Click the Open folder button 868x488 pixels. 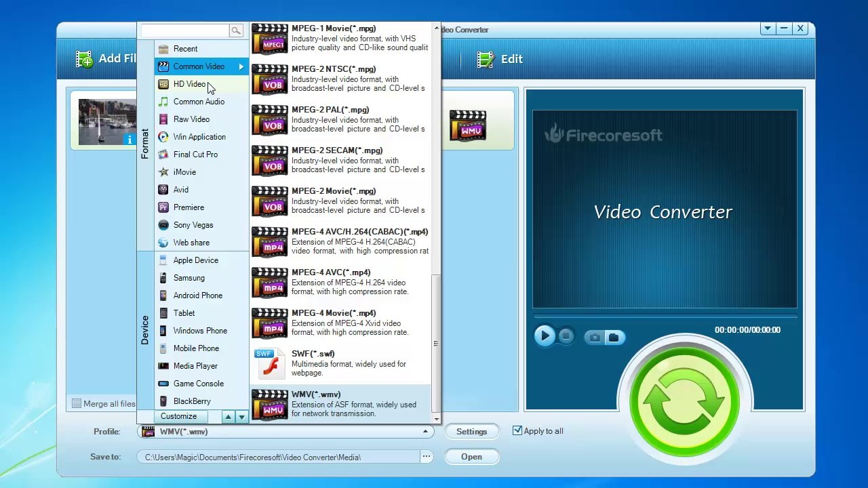tap(471, 457)
